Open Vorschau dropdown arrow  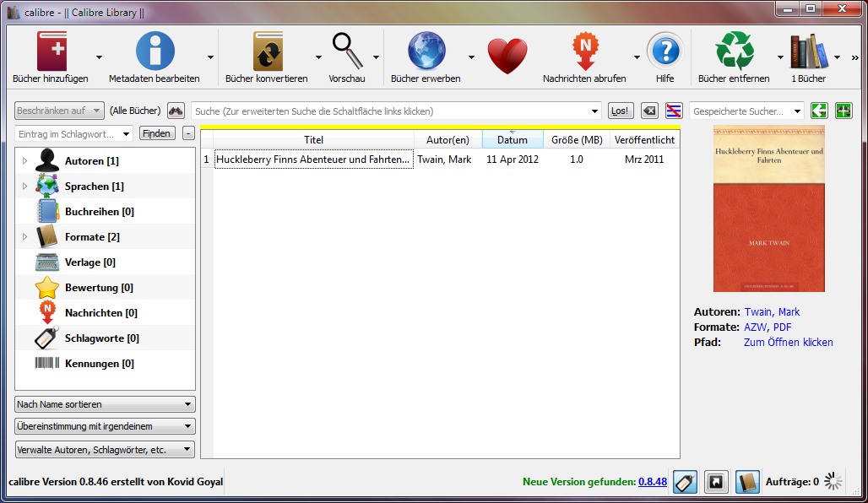tap(376, 57)
